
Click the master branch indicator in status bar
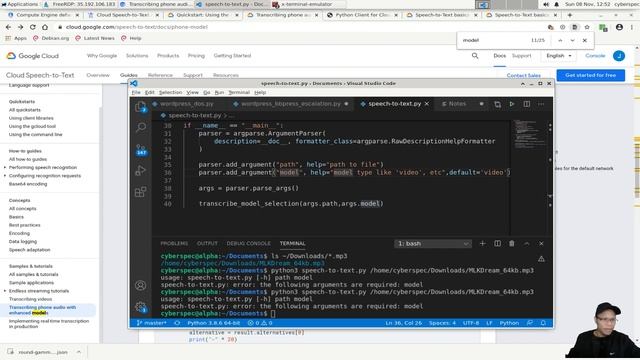click(151, 323)
